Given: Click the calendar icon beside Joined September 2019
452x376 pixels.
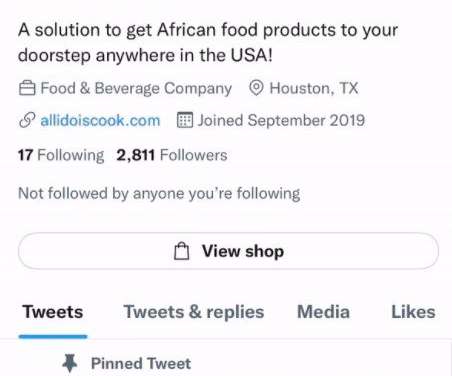Looking at the screenshot, I should coord(185,120).
